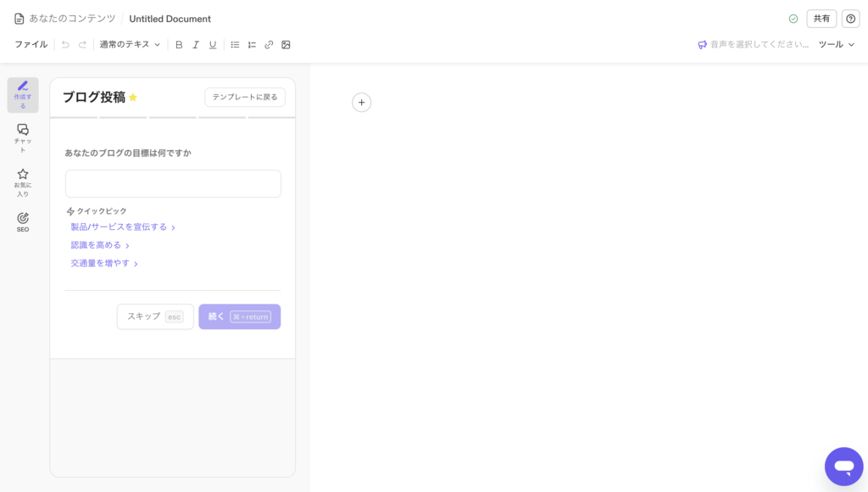Open the ファイル menu

(31, 45)
